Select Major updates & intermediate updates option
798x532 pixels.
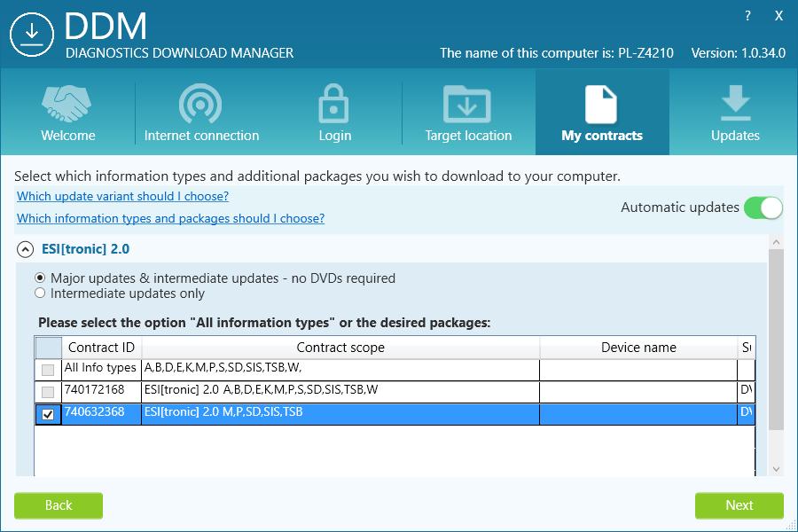tap(40, 278)
